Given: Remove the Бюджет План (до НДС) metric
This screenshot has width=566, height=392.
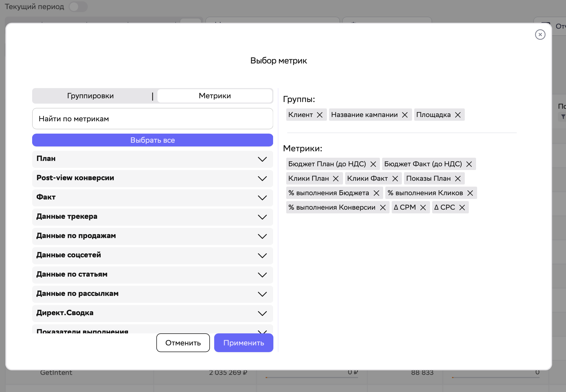Looking at the screenshot, I should tap(373, 164).
